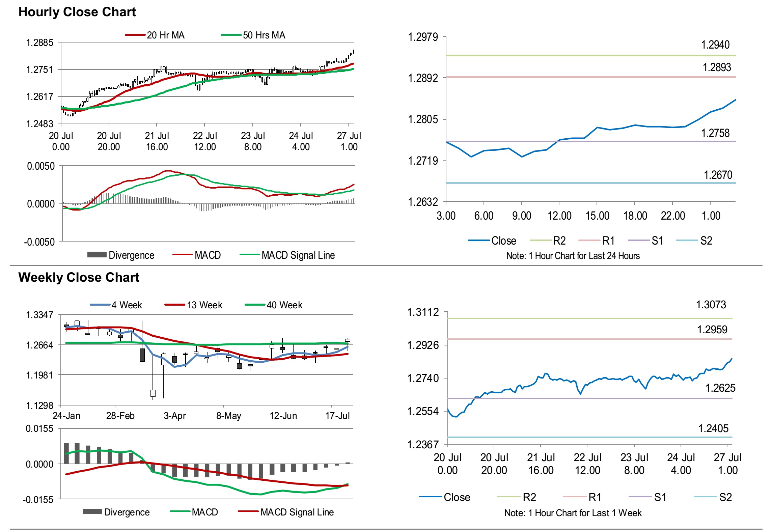Click the 1.2758 S1 support label
The height and width of the screenshot is (532, 773).
point(715,133)
